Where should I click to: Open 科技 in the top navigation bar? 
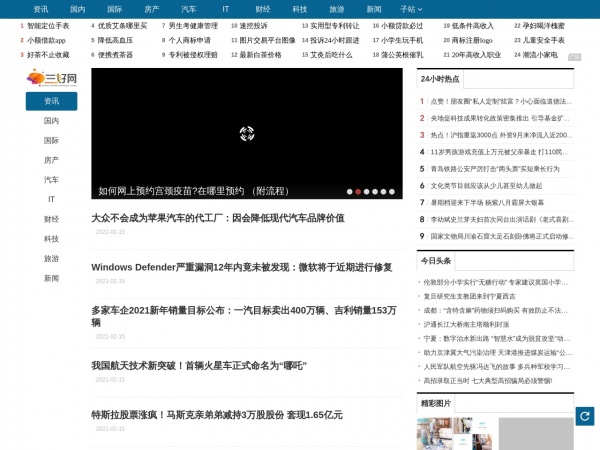pos(300,9)
